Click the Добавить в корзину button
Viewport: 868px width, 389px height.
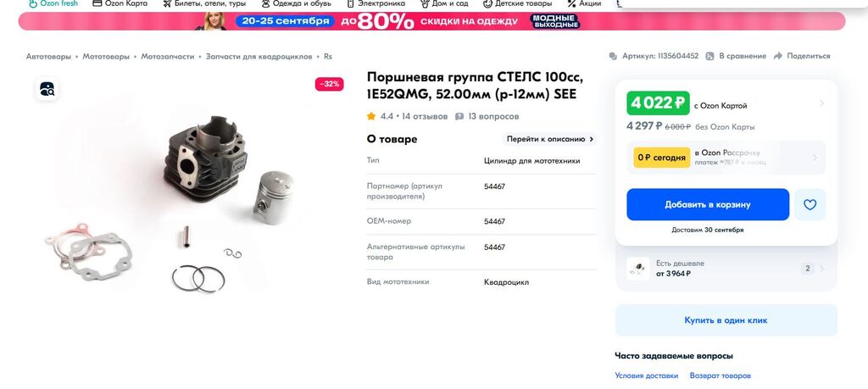[x=708, y=205]
